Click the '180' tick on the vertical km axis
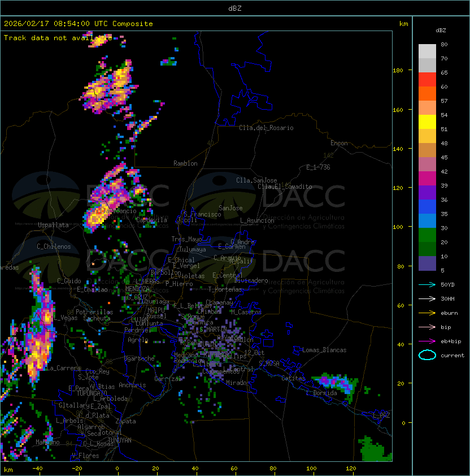 coord(398,71)
